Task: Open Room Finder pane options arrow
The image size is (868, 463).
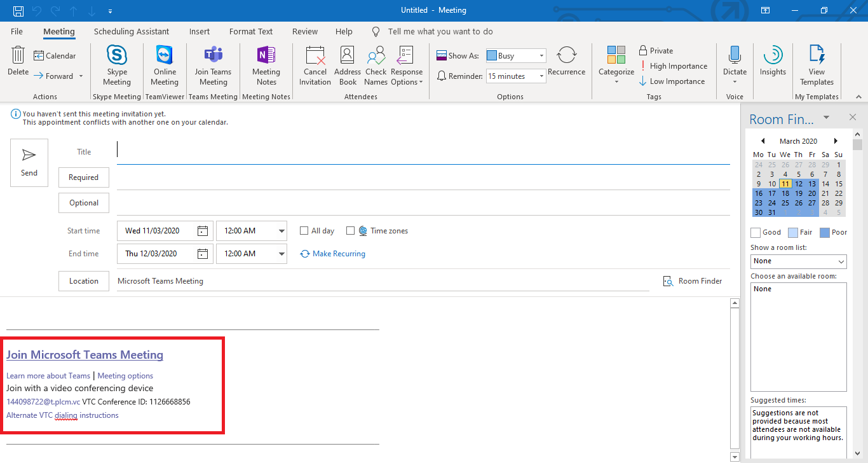Action: tap(826, 117)
